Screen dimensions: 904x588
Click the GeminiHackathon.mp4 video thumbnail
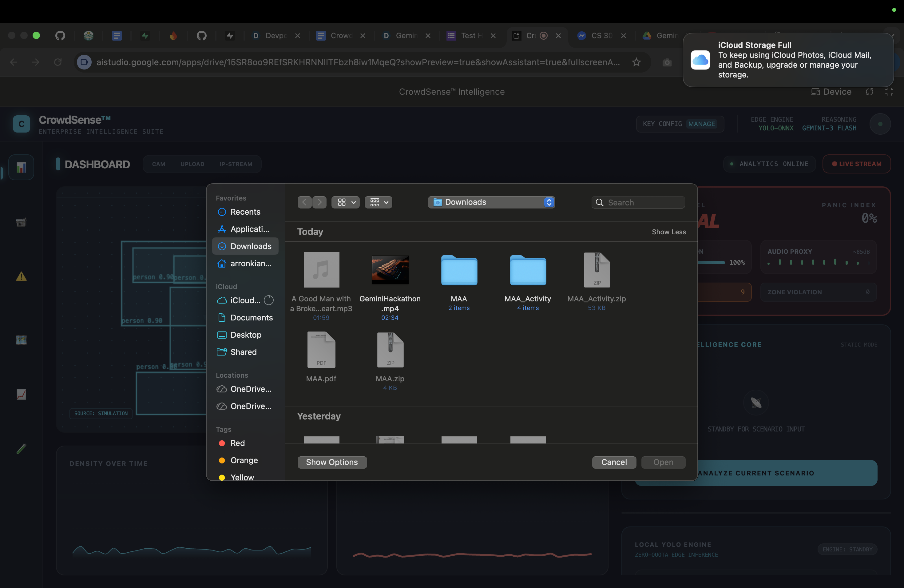pyautogui.click(x=390, y=270)
